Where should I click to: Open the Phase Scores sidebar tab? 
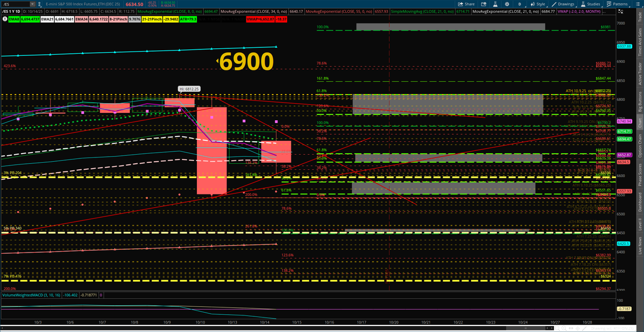pos(639,174)
